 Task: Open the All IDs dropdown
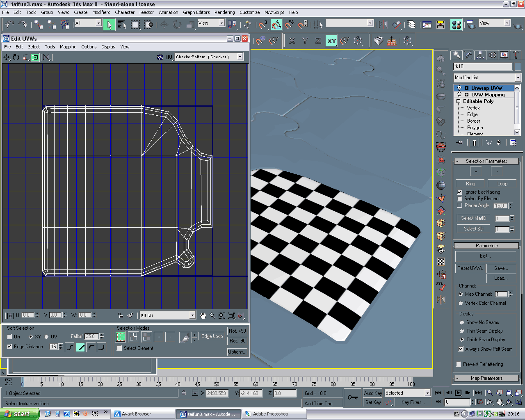click(192, 315)
